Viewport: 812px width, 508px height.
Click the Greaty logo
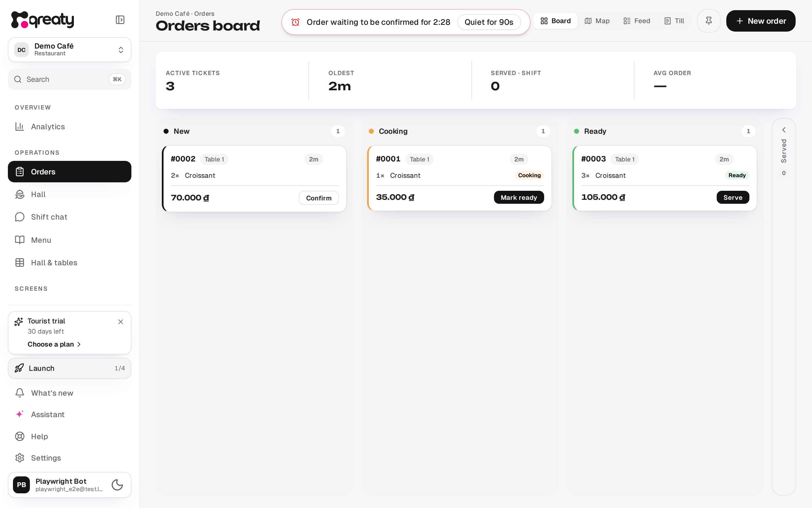click(x=43, y=20)
